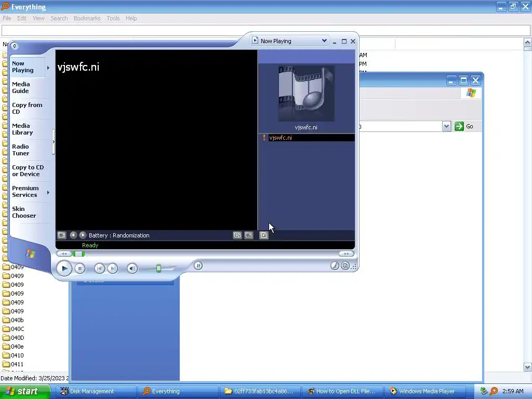The image size is (532, 399).
Task: Show menu bar with round arrow button
Action: pos(14,46)
